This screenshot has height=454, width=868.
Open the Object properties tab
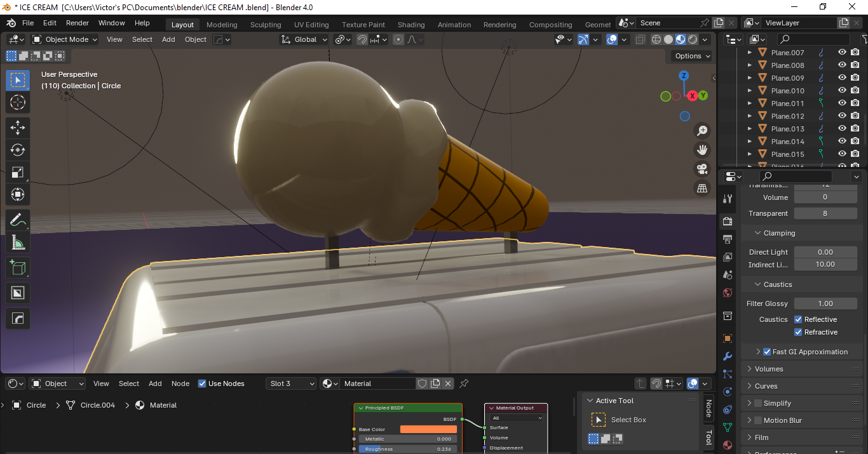(x=728, y=338)
